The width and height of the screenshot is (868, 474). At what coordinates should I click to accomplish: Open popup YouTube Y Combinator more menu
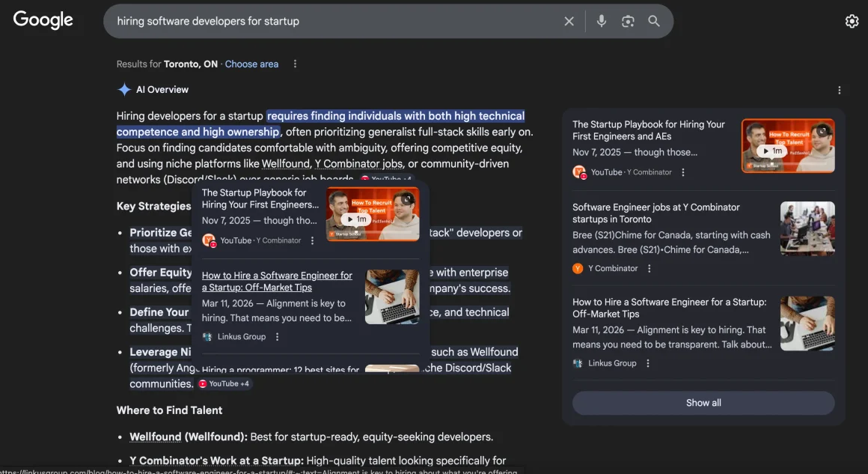tap(312, 241)
